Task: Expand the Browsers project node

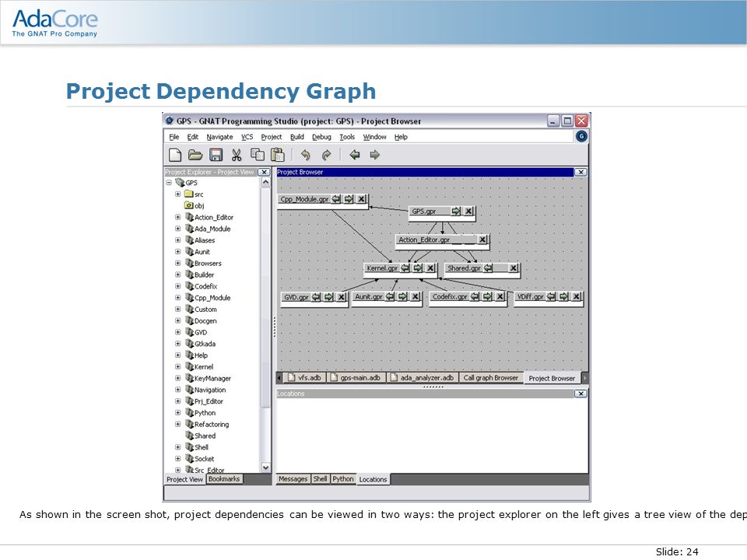Action: coord(177,263)
